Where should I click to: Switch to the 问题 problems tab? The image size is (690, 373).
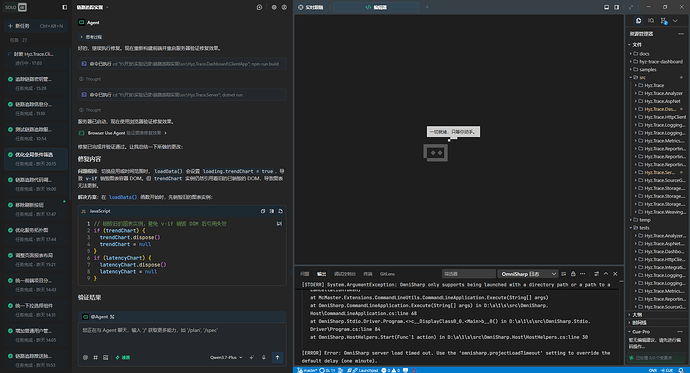point(305,274)
